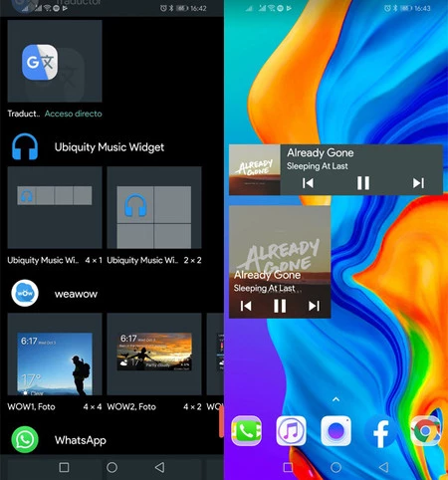This screenshot has width=448, height=480.
Task: Choose the WOW2 Foto 4 × 2 widget
Action: 154,354
